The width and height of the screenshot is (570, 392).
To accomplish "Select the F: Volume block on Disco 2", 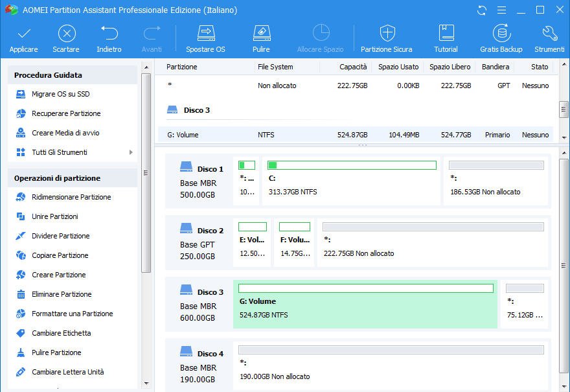I will pyautogui.click(x=294, y=242).
